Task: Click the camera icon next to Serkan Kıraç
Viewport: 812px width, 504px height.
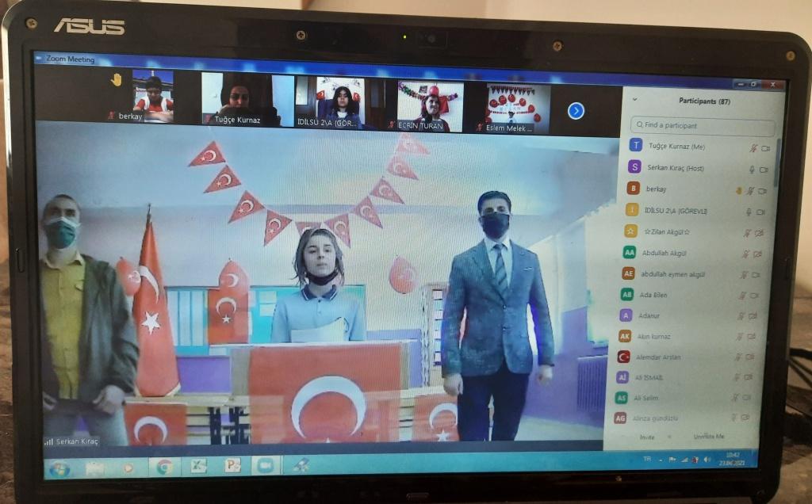Action: (764, 170)
